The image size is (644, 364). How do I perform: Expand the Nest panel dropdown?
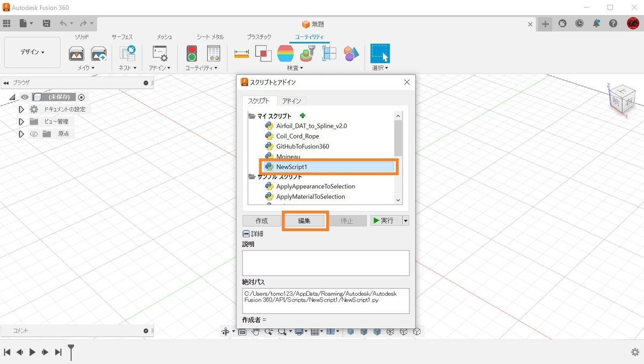[x=128, y=68]
